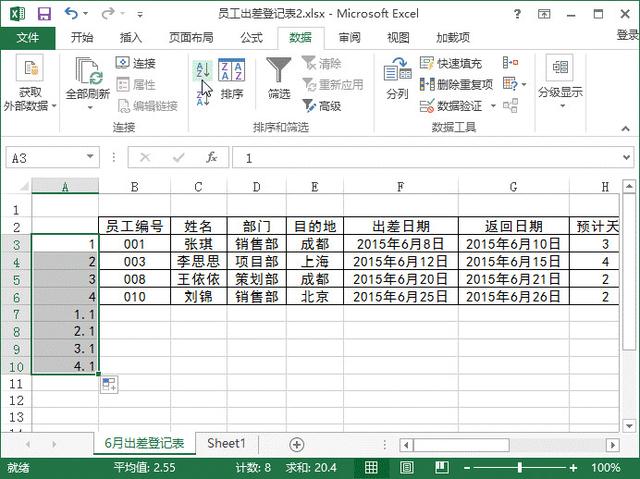The height and width of the screenshot is (479, 640).
Task: Click Edit Links in Connections group
Action: click(148, 106)
